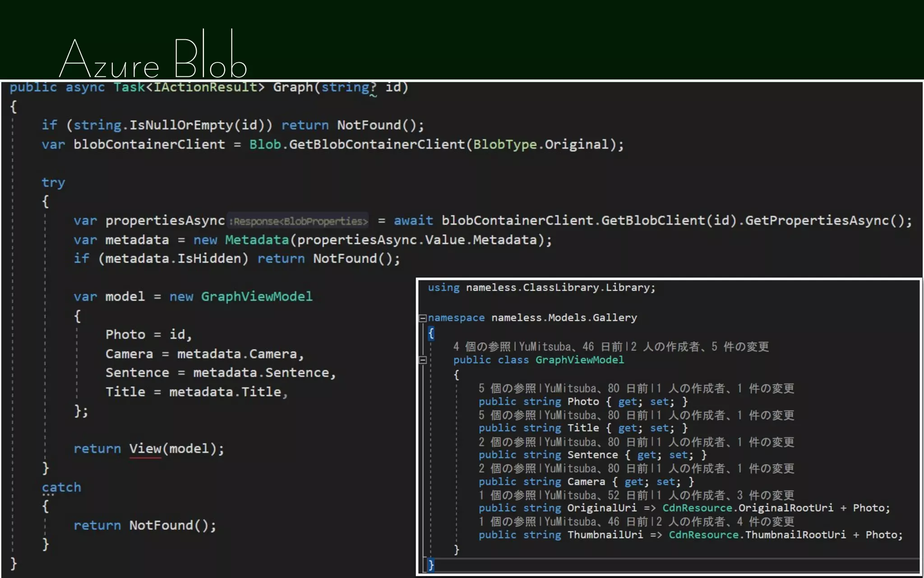This screenshot has height=578, width=924.
Task: Collapse the namespace nameless.Models.Gallery block
Action: click(x=423, y=318)
